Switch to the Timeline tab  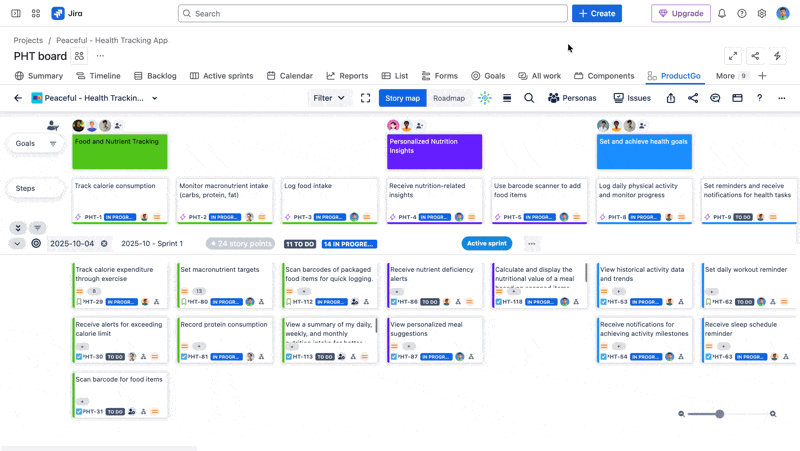pyautogui.click(x=98, y=76)
